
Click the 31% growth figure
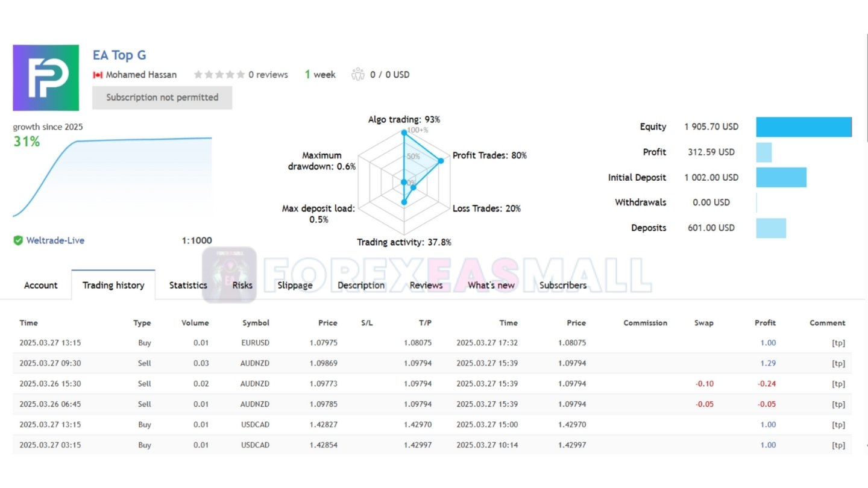point(27,142)
